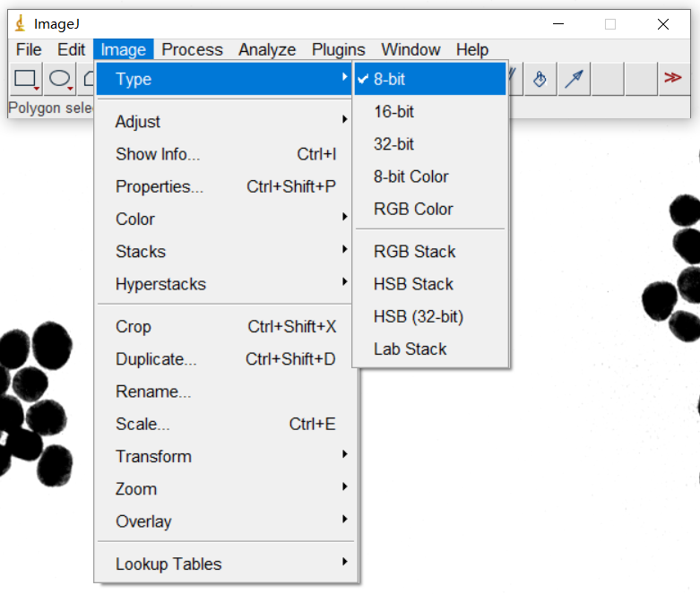Expand the Transform submenu
This screenshot has width=700, height=594.
click(153, 457)
